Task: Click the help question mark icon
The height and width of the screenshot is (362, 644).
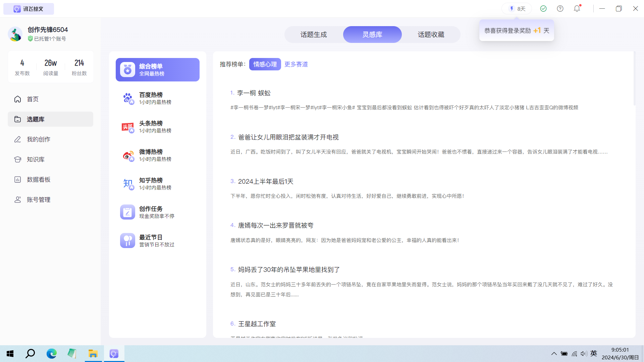Action: [x=560, y=9]
